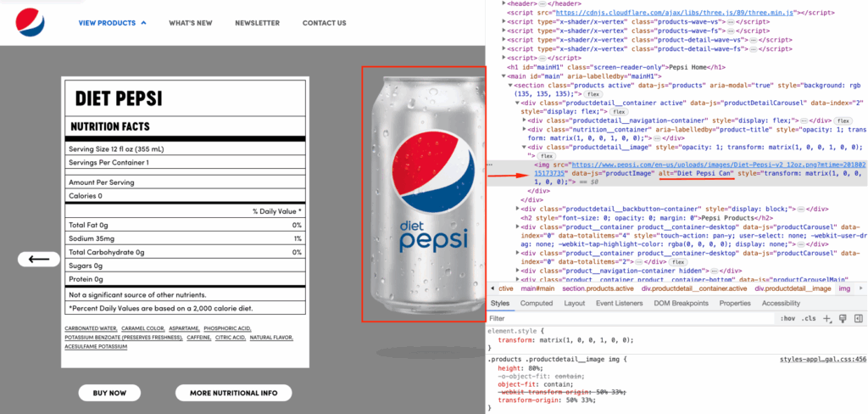Click the CAFFEINE ingredient link
Screen dimensions: 868x414
(198, 338)
